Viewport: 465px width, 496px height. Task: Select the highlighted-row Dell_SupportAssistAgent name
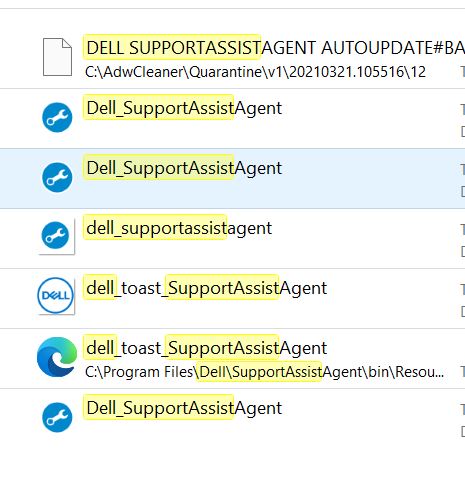pyautogui.click(x=184, y=168)
